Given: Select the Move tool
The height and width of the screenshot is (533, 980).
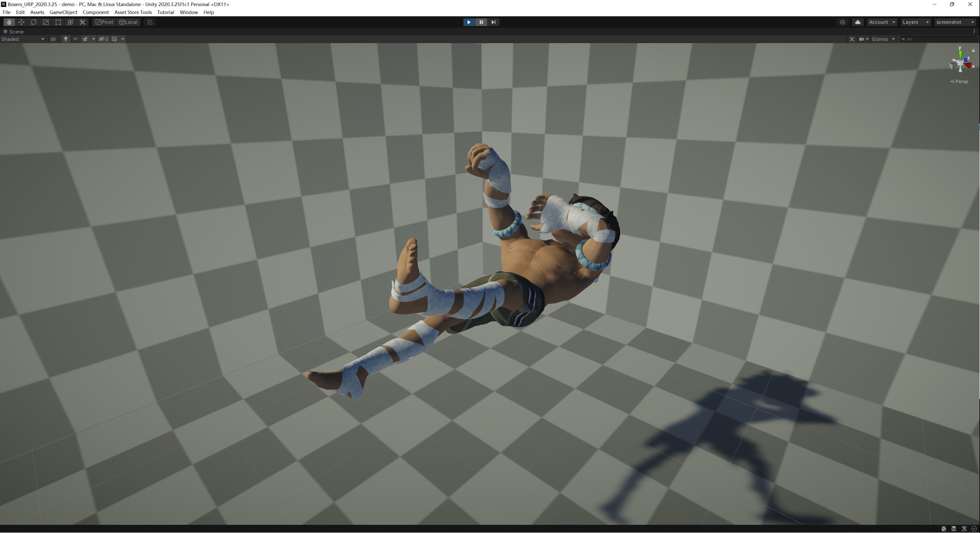Looking at the screenshot, I should [21, 22].
